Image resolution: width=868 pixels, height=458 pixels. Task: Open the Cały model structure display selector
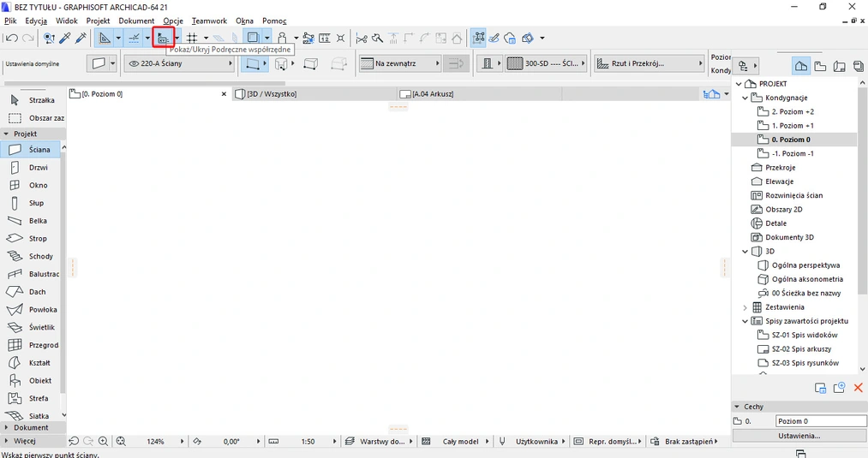[x=456, y=442]
